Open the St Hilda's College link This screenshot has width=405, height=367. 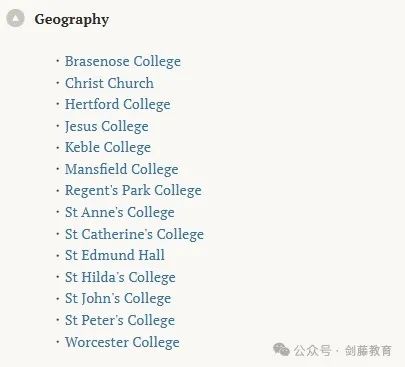point(120,277)
